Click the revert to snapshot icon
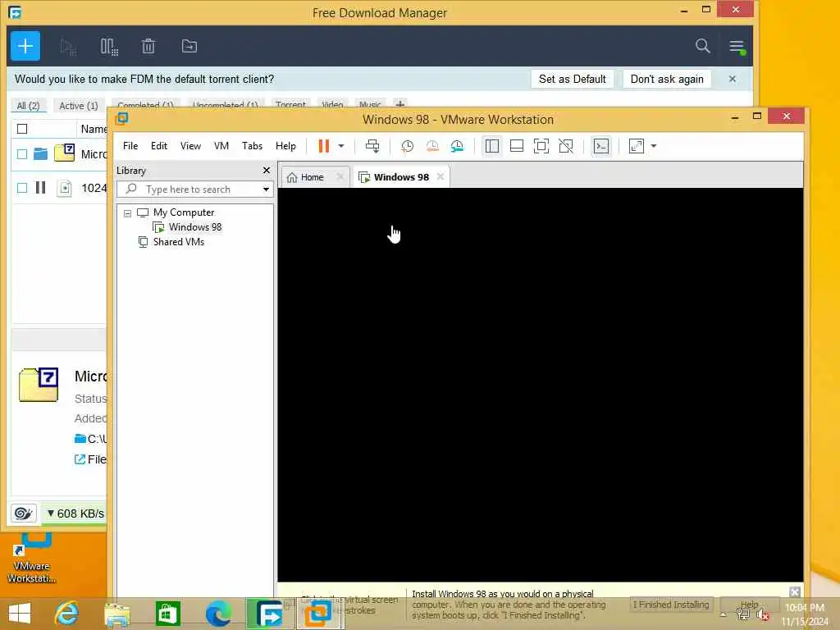Image resolution: width=840 pixels, height=630 pixels. point(432,146)
